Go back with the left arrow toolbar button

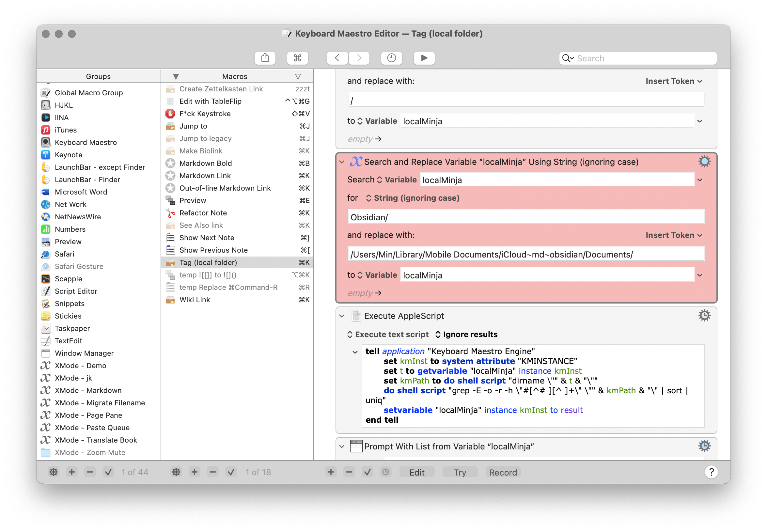coord(337,58)
